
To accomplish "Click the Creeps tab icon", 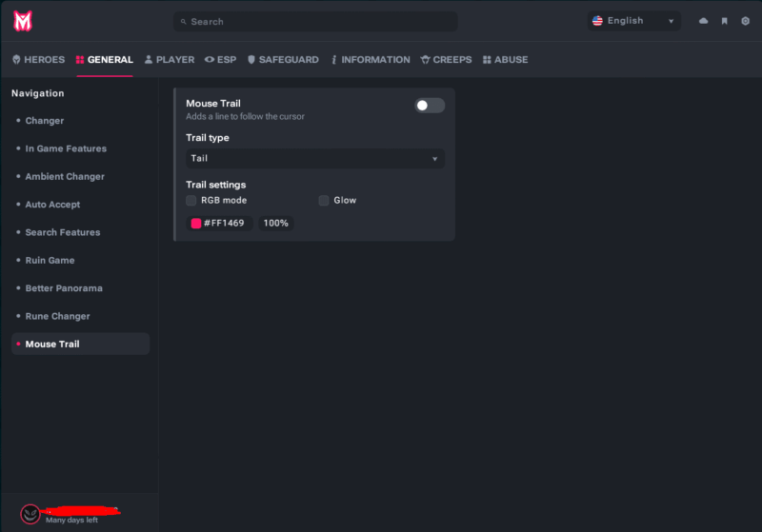I will click(x=425, y=60).
